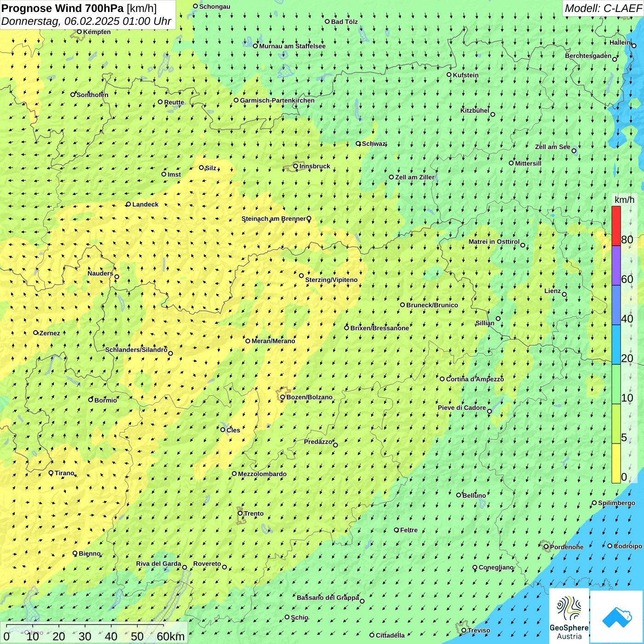Click the Kufstein location marker
The height and width of the screenshot is (644, 644).
coord(449,75)
